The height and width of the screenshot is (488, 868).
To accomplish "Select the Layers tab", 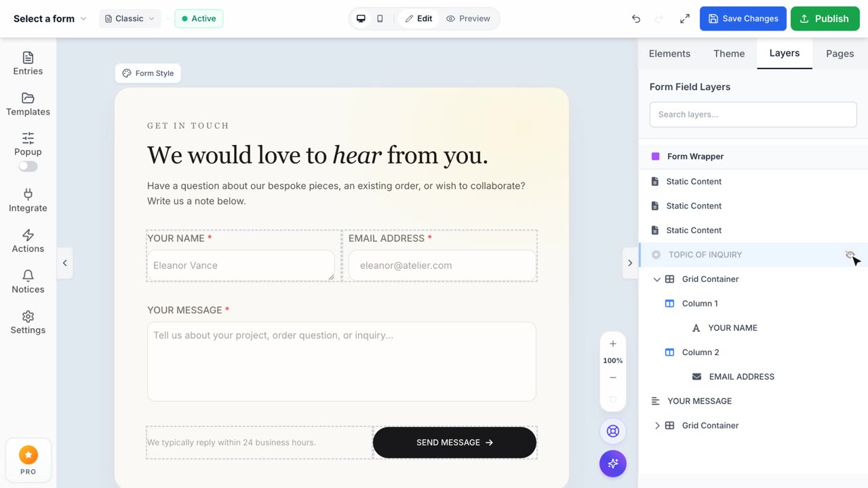I will [x=785, y=53].
